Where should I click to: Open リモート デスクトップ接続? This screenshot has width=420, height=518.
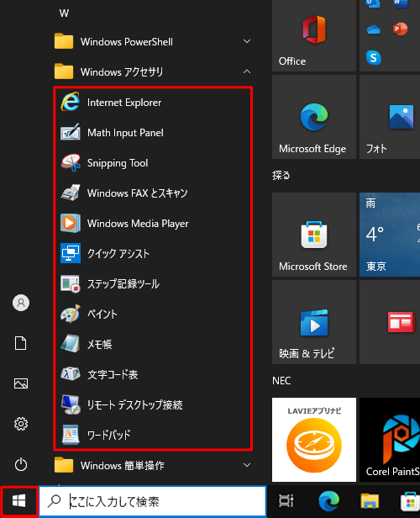click(x=153, y=404)
